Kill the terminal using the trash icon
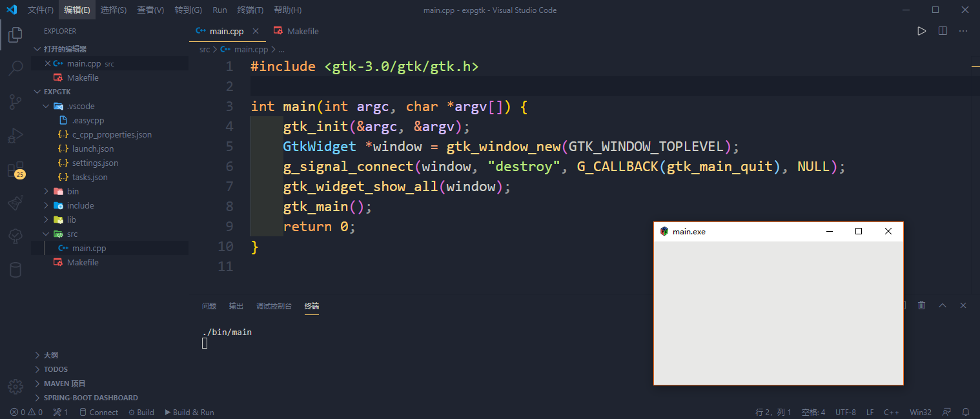This screenshot has height=419, width=980. (921, 305)
